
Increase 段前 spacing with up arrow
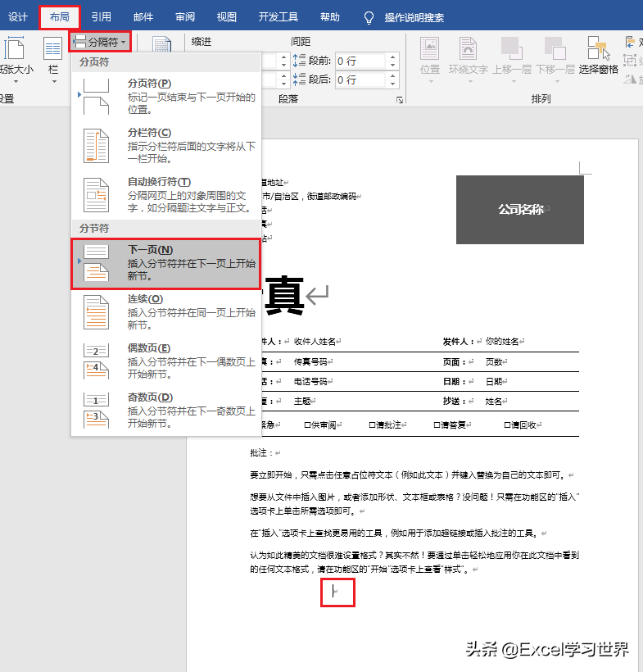(392, 57)
